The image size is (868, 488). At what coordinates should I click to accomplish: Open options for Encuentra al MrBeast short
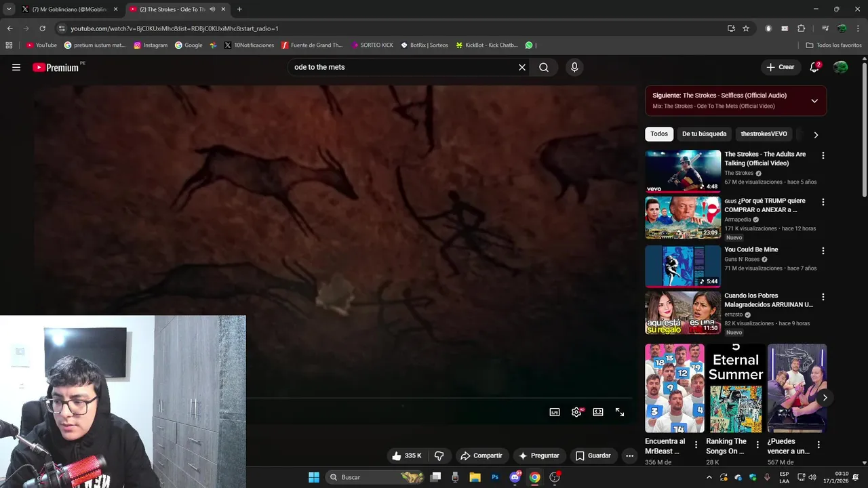coord(696,445)
